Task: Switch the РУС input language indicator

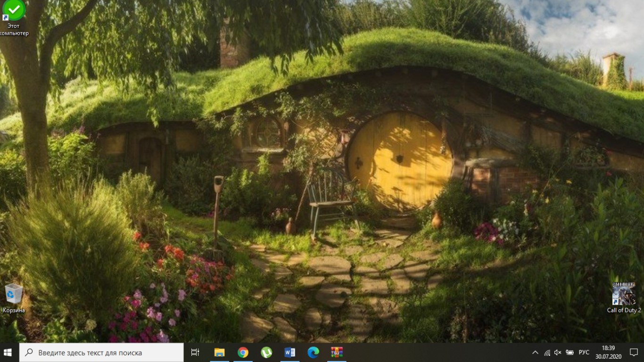Action: [584, 353]
